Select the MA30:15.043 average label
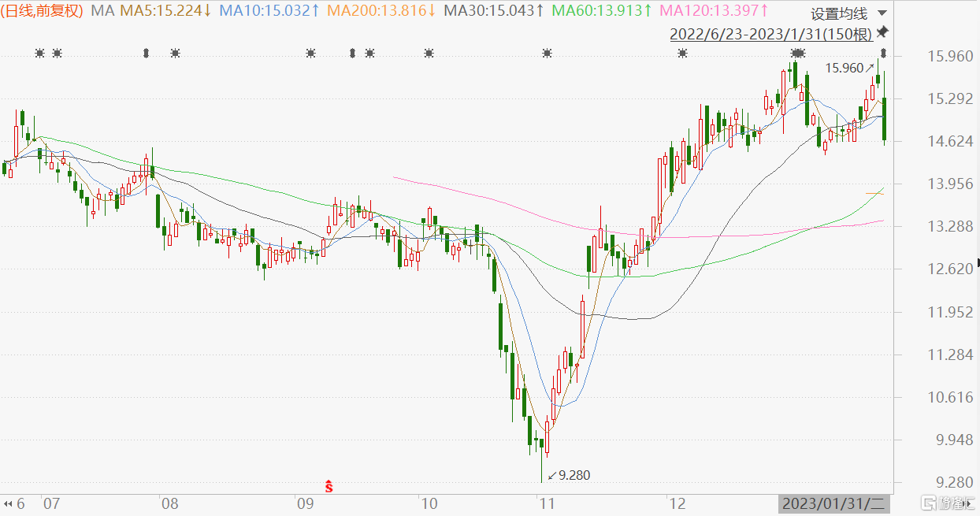The width and height of the screenshot is (980, 516). (495, 11)
